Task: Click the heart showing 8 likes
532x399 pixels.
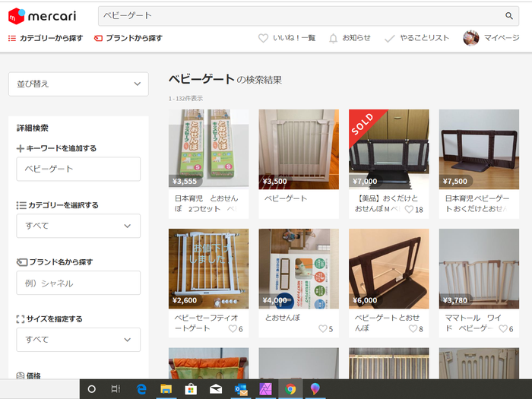Action: tap(413, 329)
